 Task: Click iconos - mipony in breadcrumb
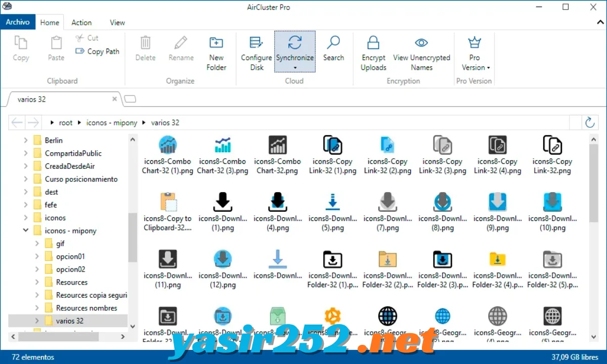tap(112, 123)
